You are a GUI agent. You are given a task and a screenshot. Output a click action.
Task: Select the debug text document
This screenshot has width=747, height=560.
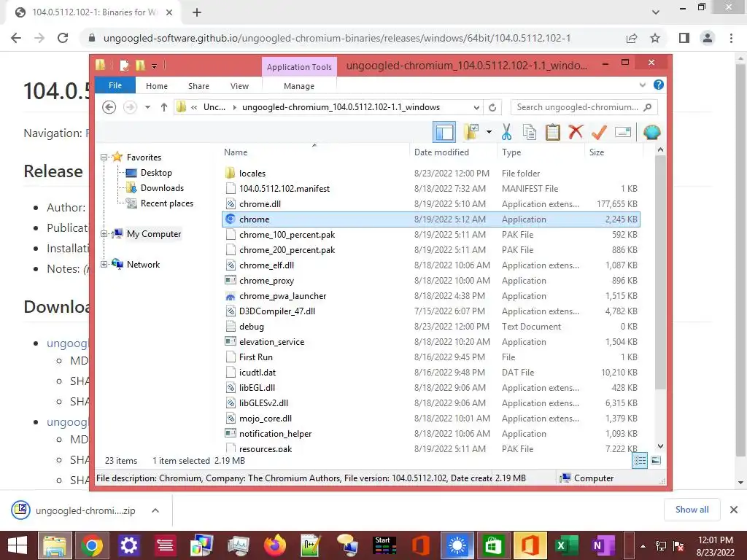(430, 326)
